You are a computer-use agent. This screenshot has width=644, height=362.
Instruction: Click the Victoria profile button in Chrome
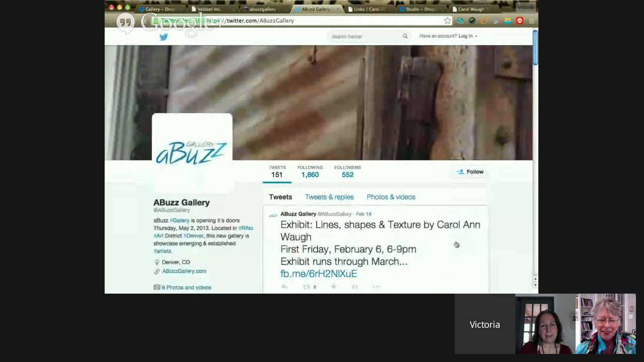click(525, 8)
